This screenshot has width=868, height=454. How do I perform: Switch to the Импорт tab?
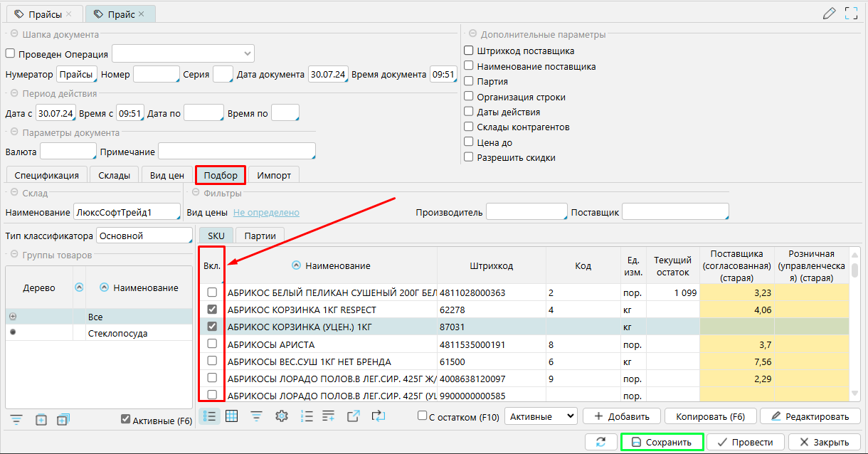pos(274,175)
